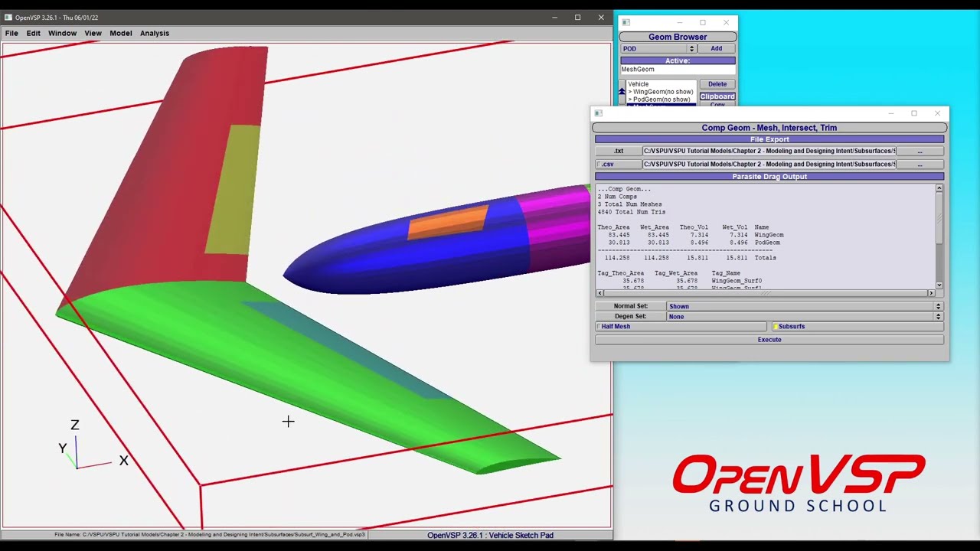Open the Edit menu

point(34,33)
